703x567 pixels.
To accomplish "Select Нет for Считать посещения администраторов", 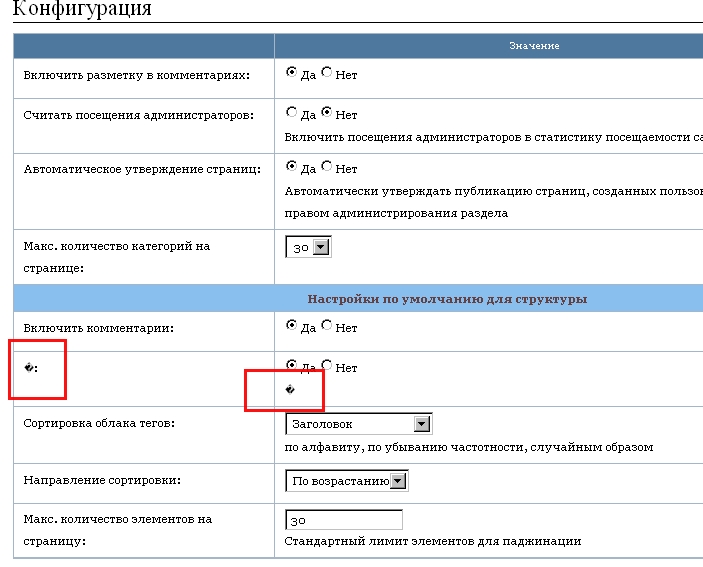I will (327, 113).
